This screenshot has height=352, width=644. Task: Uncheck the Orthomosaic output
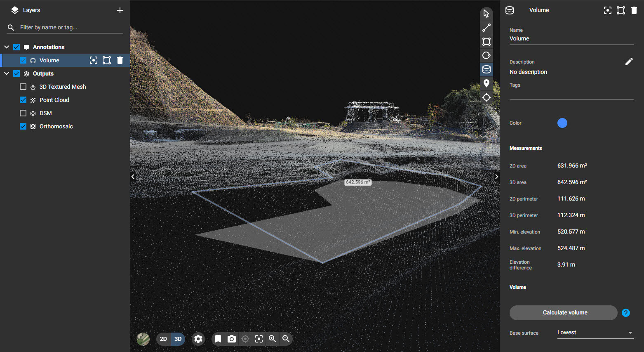[x=23, y=126]
